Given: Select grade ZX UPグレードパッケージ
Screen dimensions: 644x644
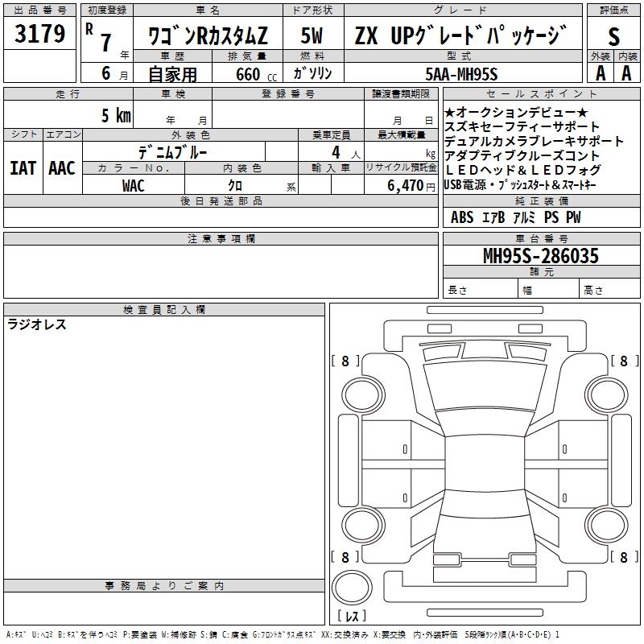Looking at the screenshot, I should (x=460, y=35).
